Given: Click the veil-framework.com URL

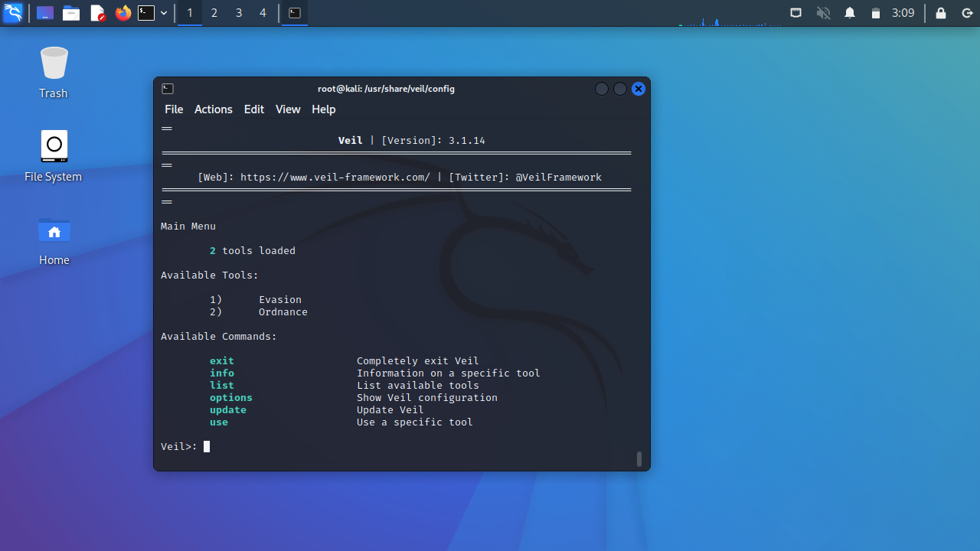Looking at the screenshot, I should click(x=335, y=178).
